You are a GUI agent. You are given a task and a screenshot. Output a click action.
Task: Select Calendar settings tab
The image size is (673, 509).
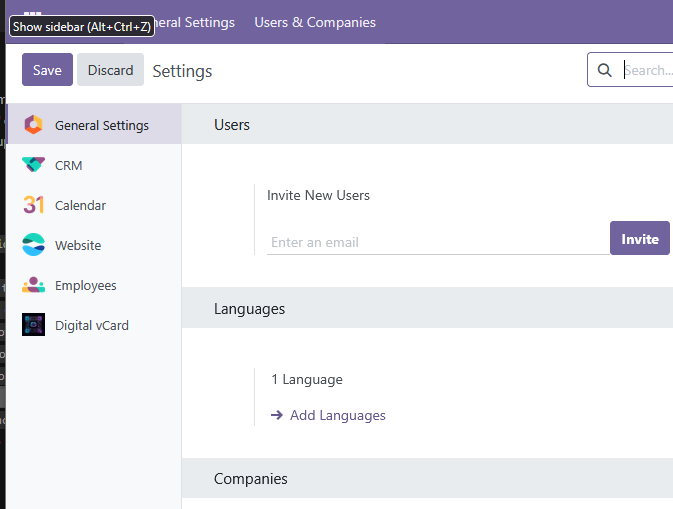[94, 205]
